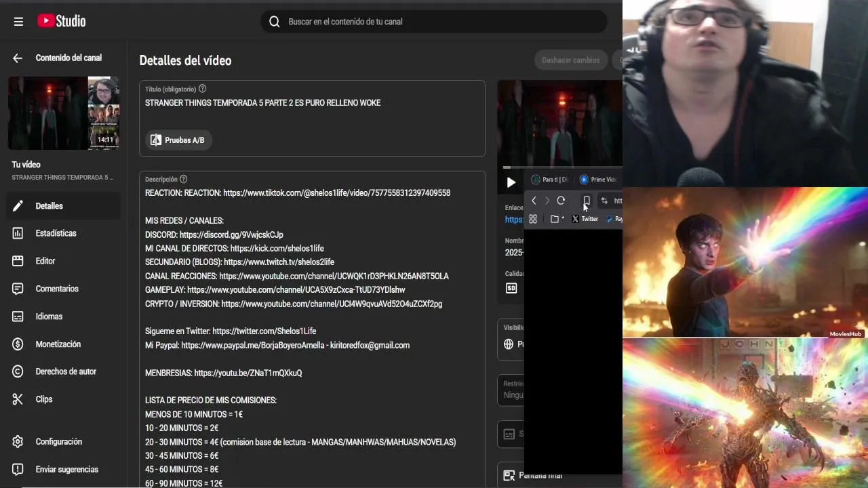Image resolution: width=868 pixels, height=488 pixels.
Task: Click the bookmark icon in overlay browser
Action: [x=587, y=201]
